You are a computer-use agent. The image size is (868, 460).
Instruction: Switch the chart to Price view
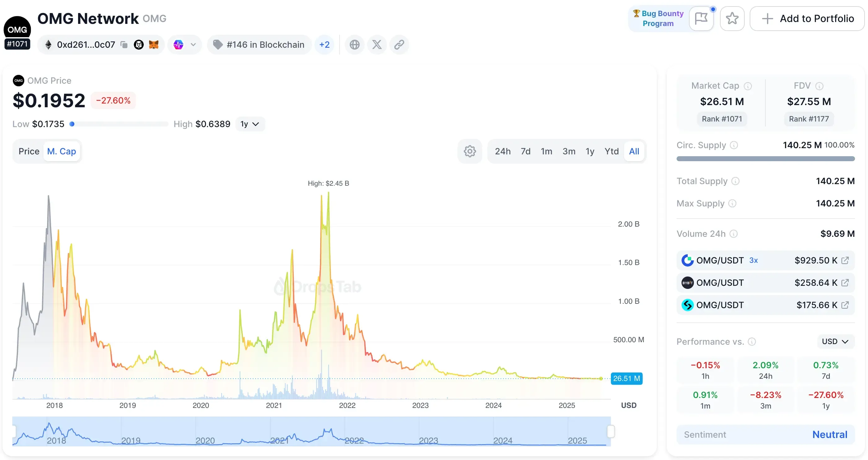click(x=28, y=151)
